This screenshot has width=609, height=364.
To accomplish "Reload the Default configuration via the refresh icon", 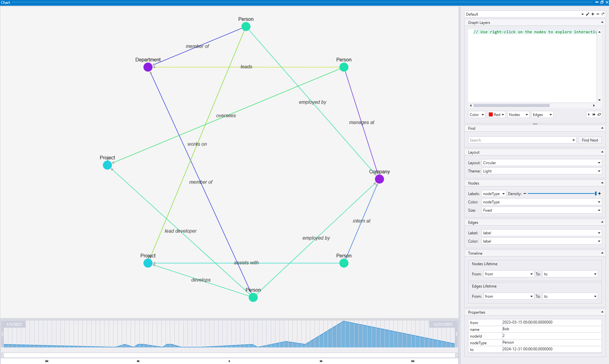I will click(603, 14).
